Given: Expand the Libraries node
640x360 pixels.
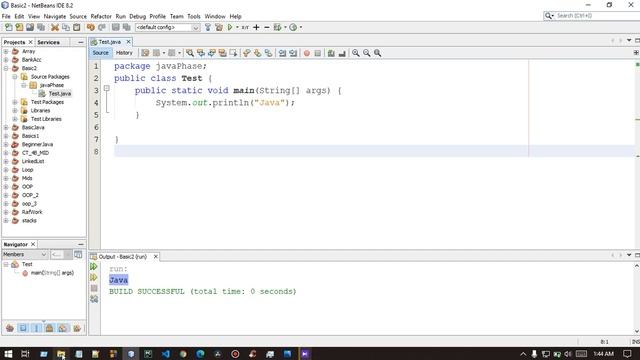Looking at the screenshot, I should [x=15, y=111].
